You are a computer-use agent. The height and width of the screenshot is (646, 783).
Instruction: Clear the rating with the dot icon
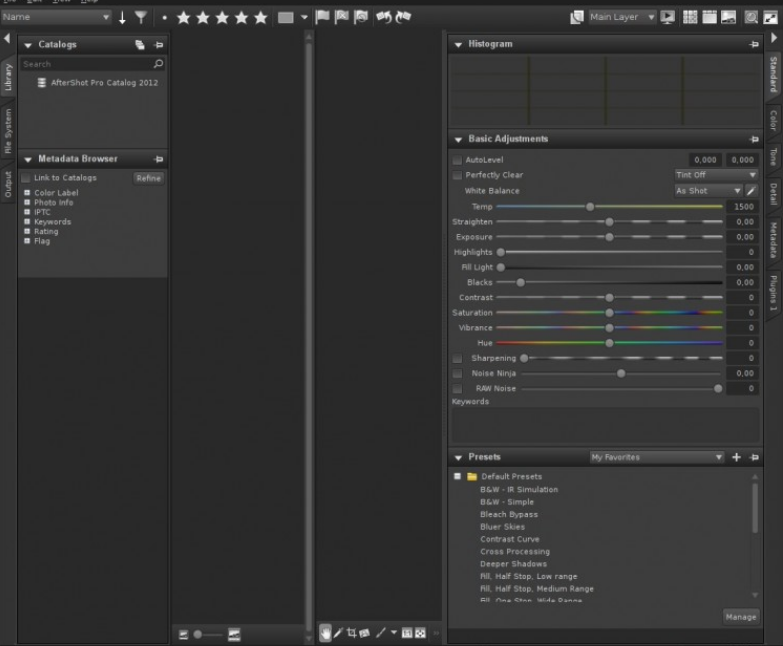click(164, 18)
